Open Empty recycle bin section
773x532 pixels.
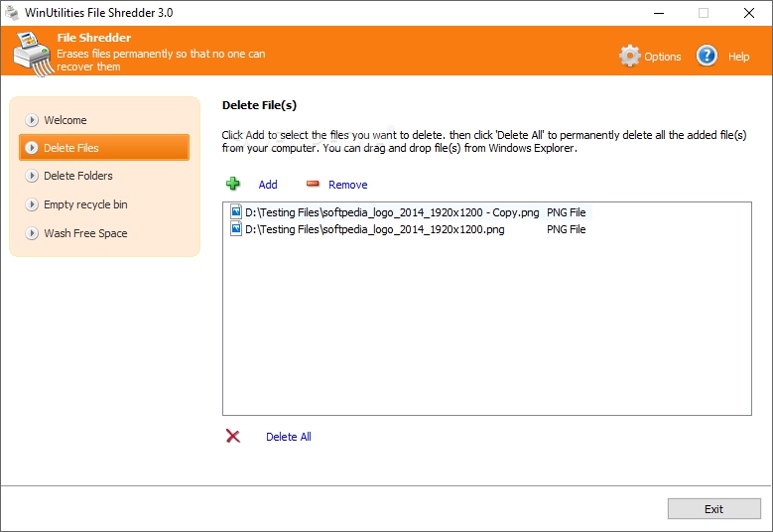coord(85,204)
